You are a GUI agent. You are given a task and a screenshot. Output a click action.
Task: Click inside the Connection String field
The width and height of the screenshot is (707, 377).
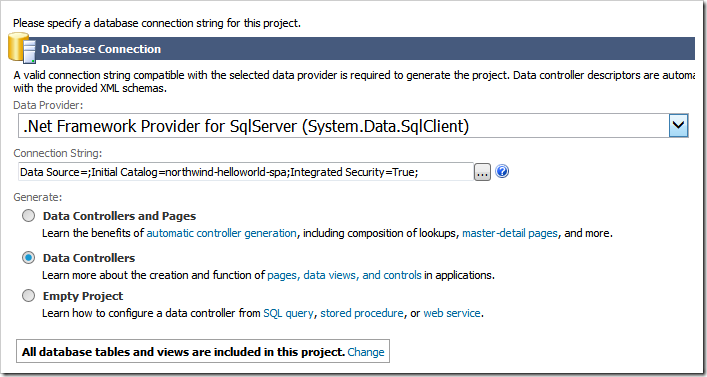(246, 172)
